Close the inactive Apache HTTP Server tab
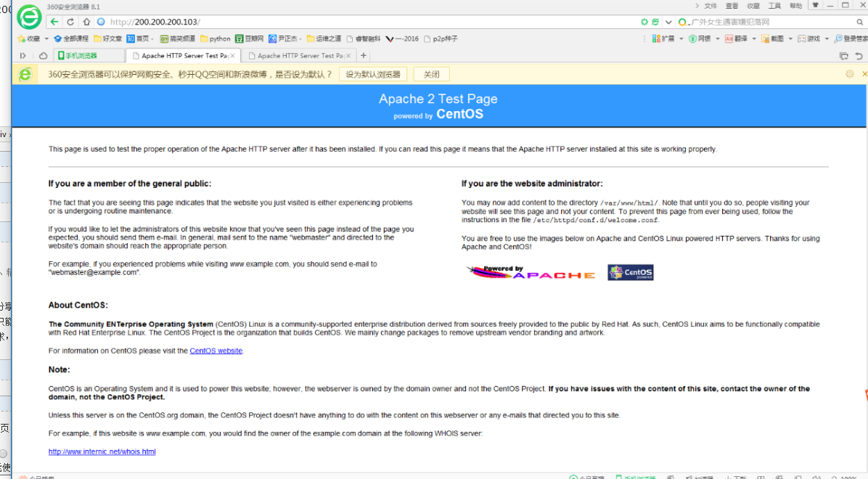 [x=348, y=56]
